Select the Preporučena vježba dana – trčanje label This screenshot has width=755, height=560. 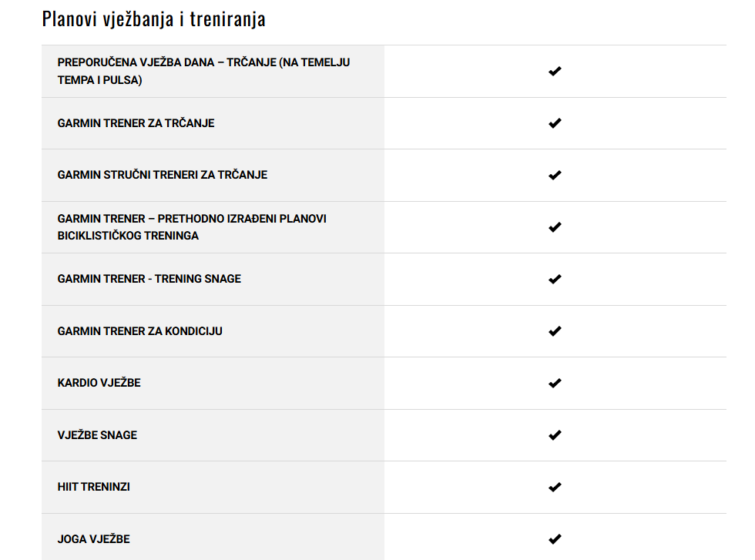coord(203,72)
